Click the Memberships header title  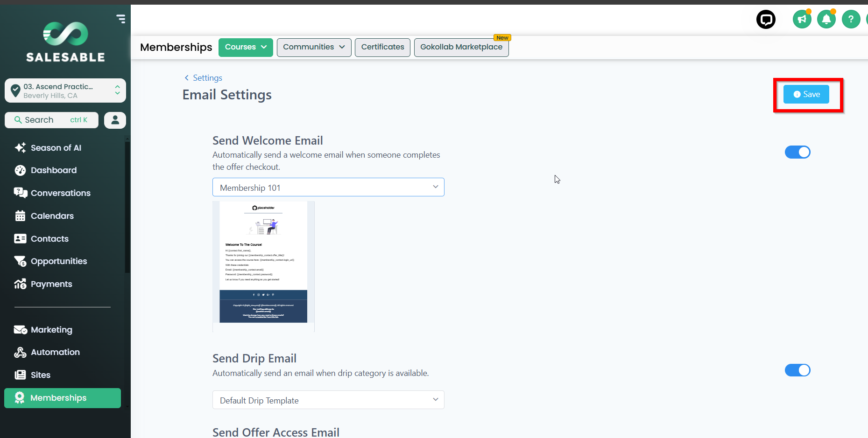pos(176,47)
